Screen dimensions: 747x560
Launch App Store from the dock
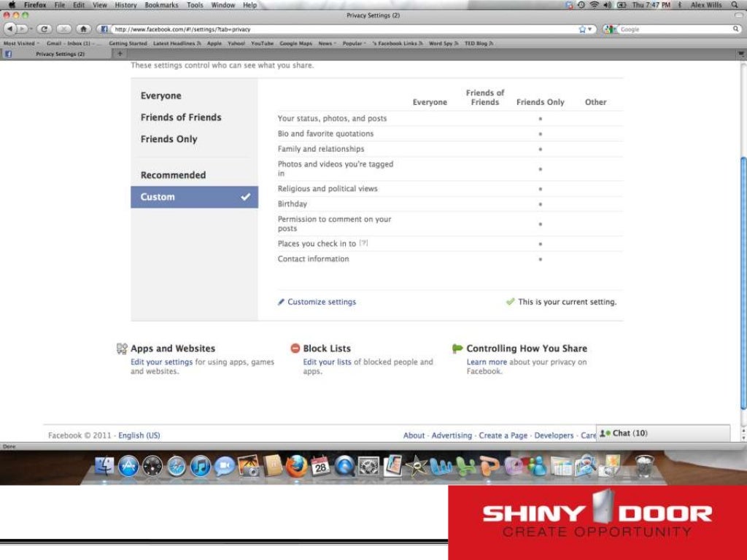[x=128, y=466]
